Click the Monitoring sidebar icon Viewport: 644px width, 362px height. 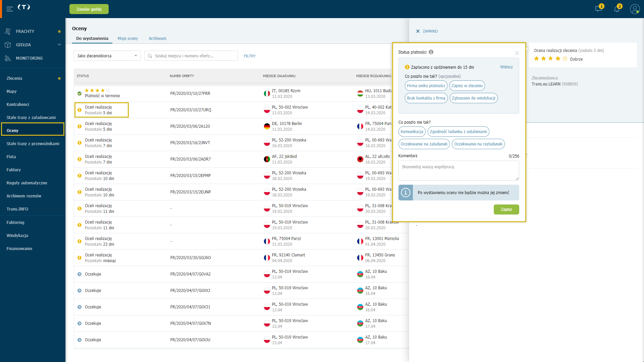pyautogui.click(x=8, y=58)
